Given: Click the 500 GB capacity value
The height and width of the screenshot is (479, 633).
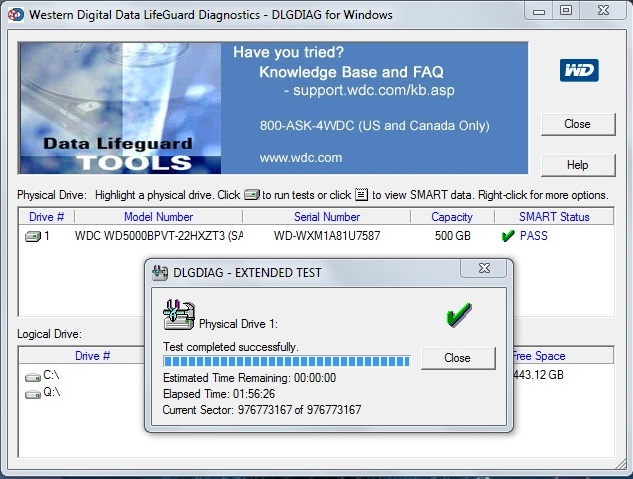Looking at the screenshot, I should [453, 236].
